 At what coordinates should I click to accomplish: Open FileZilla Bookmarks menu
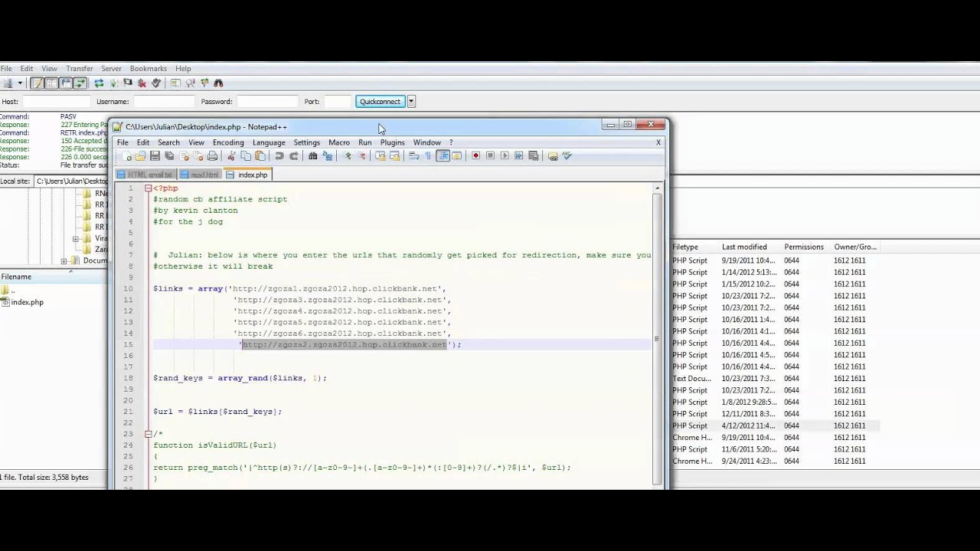(149, 69)
